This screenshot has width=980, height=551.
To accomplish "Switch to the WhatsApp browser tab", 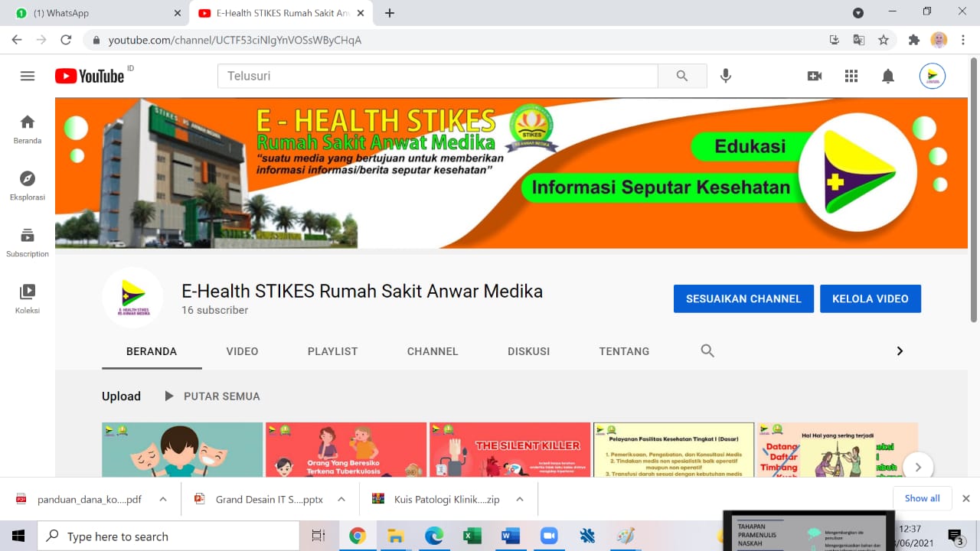I will coord(95,13).
